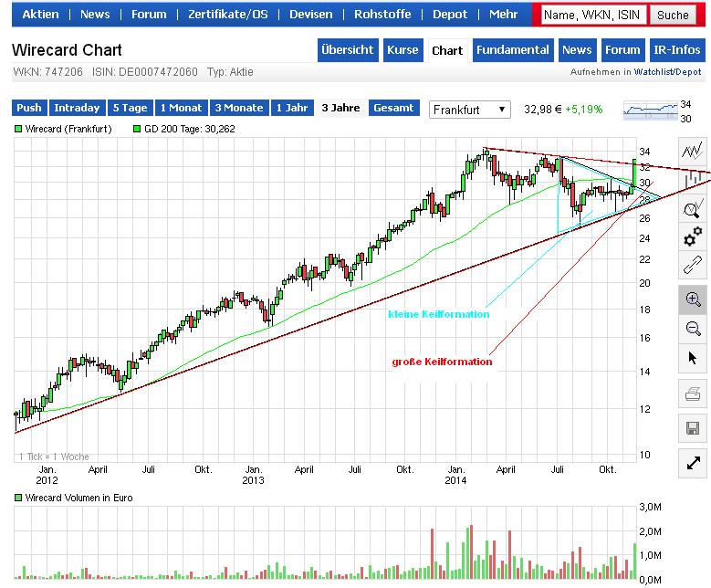
Task: Save the chart with floppy icon
Action: 693,428
